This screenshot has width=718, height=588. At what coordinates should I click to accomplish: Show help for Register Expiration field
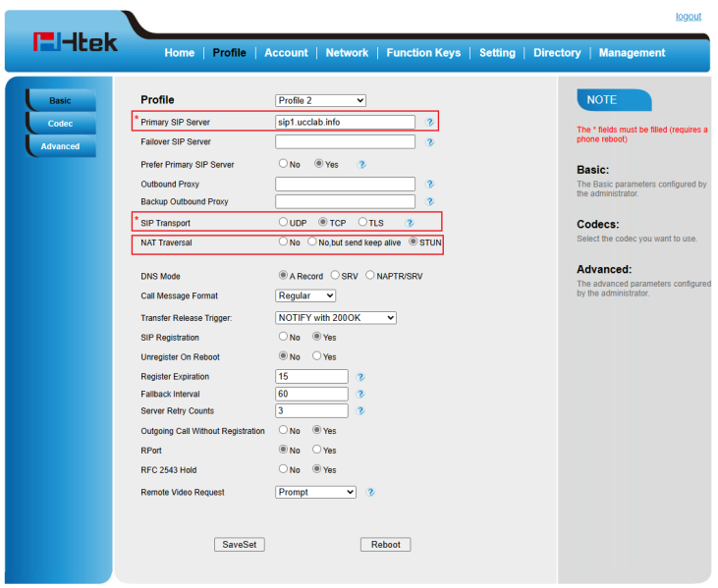tap(360, 377)
